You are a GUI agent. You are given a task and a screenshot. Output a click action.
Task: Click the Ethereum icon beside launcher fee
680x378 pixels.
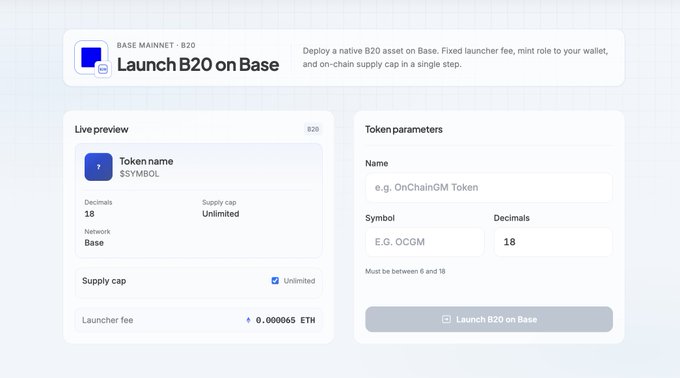click(x=248, y=320)
